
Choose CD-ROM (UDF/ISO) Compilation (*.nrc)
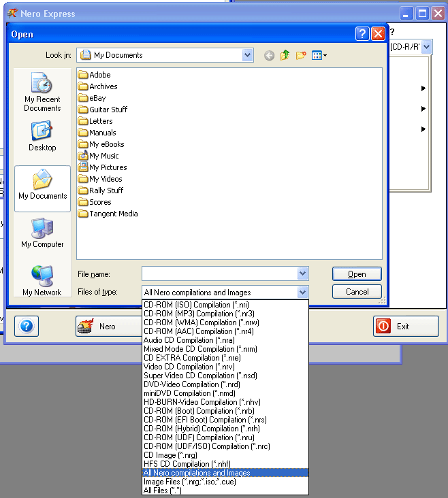[225, 446]
